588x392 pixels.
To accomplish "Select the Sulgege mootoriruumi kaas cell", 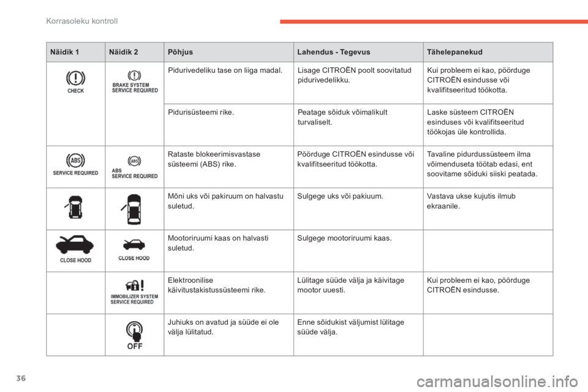I will point(358,251).
